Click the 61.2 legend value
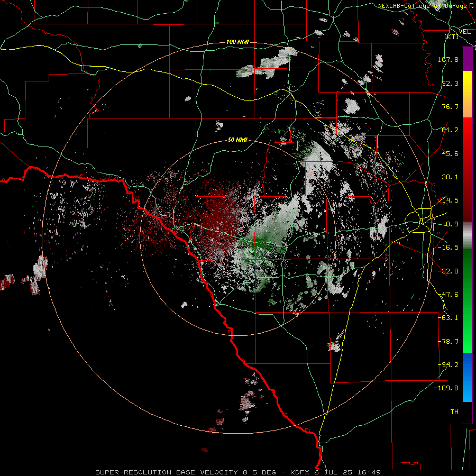Image resolution: width=476 pixels, height=476 pixels. tap(450, 130)
